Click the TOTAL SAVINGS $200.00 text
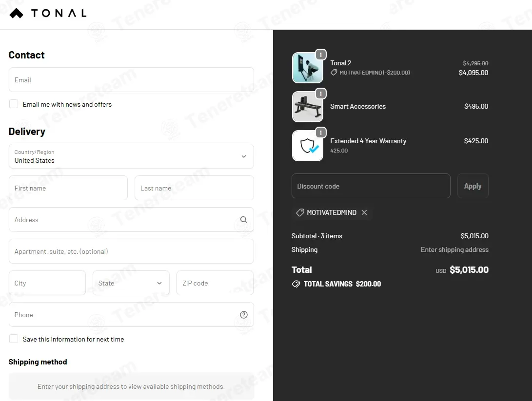 342,284
